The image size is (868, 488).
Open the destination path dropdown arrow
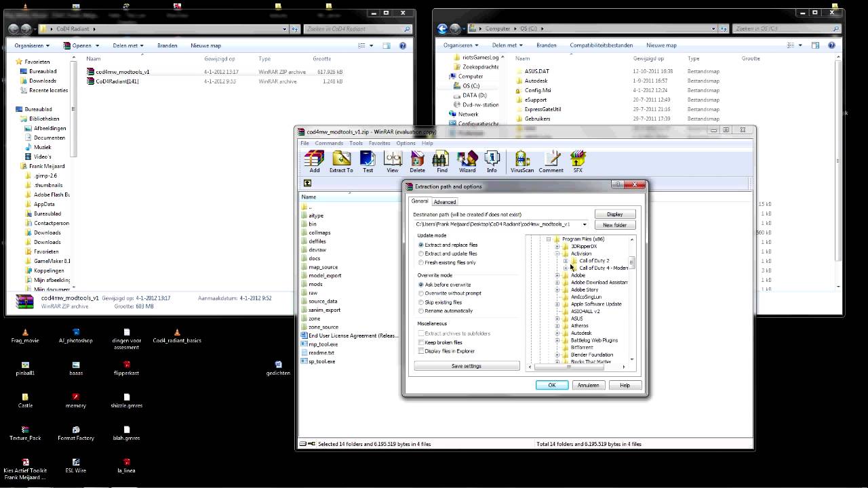click(x=585, y=224)
